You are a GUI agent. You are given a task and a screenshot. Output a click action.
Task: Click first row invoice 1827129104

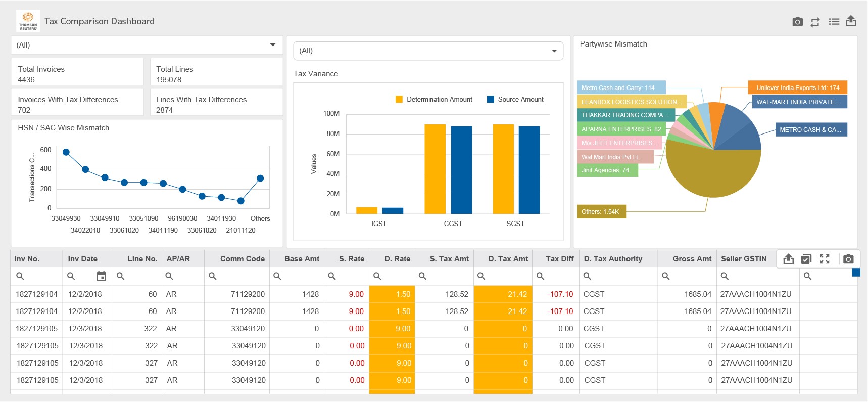[36, 294]
